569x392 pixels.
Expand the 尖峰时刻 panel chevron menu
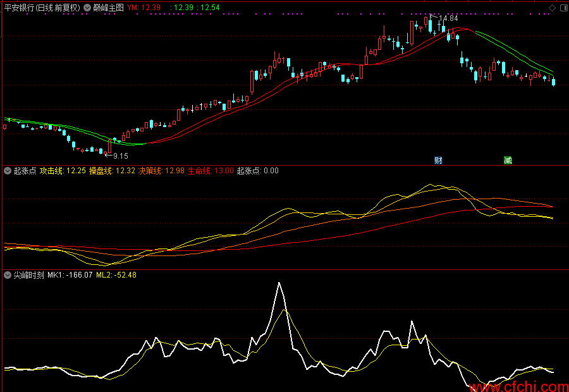(x=7, y=275)
